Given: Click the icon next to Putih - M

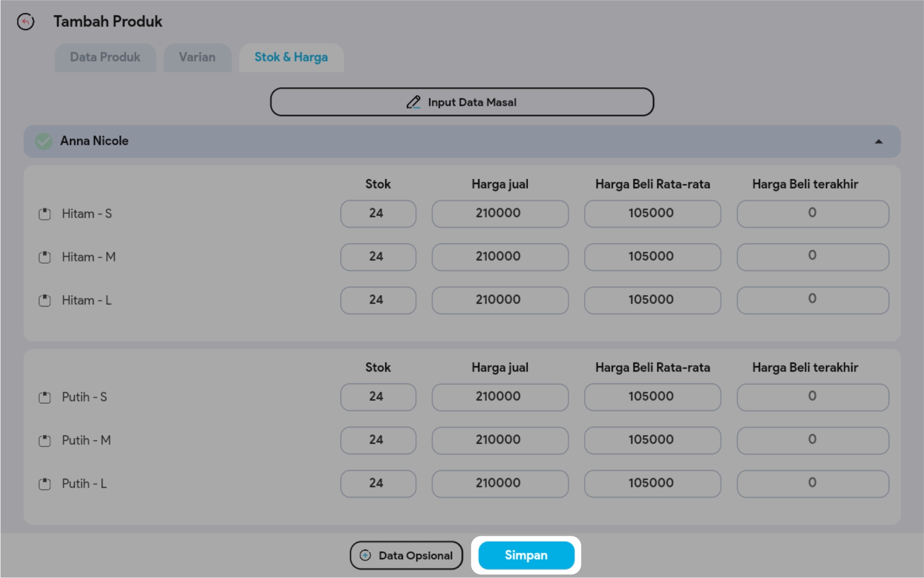Looking at the screenshot, I should tap(45, 441).
